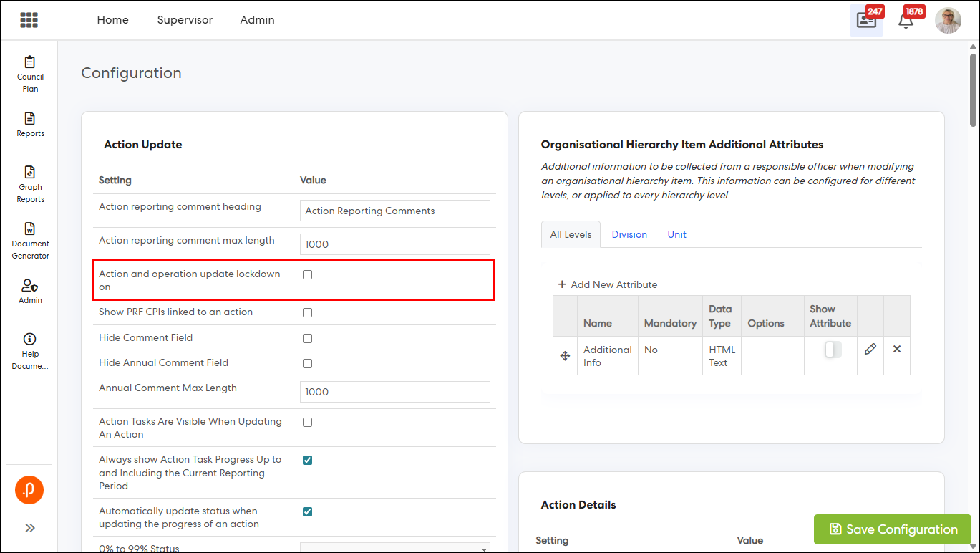The image size is (980, 553).
Task: Open Help Documentation in the sidebar
Action: pos(30,351)
